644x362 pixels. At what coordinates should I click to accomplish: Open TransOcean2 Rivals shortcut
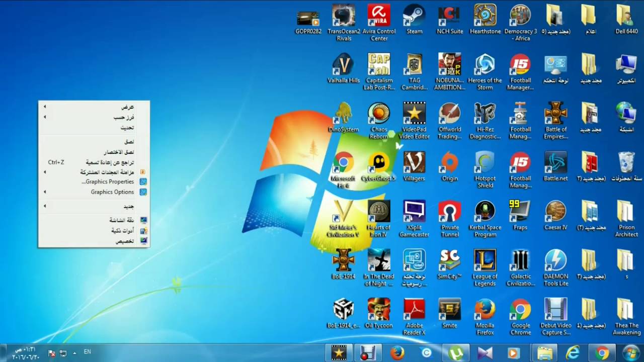tap(344, 23)
